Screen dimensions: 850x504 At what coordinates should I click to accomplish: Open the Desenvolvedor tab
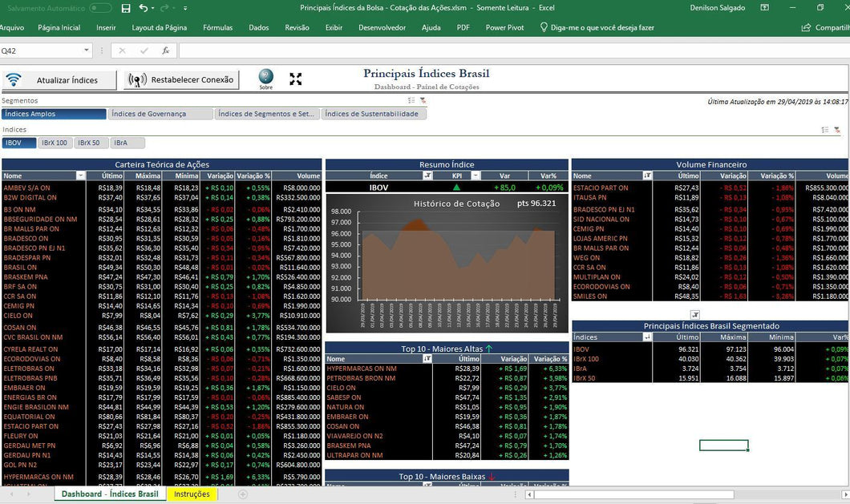click(382, 27)
